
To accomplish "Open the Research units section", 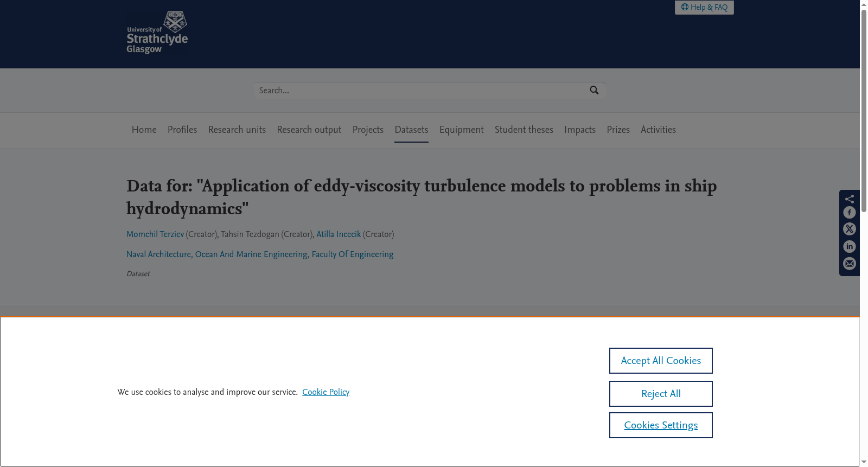I will (x=237, y=130).
